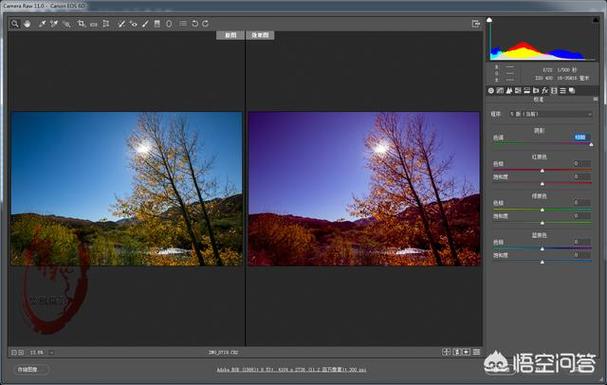Image resolution: width=607 pixels, height=385 pixels.
Task: Click the file name 2M0_0719.CR2 text
Action: [223, 352]
